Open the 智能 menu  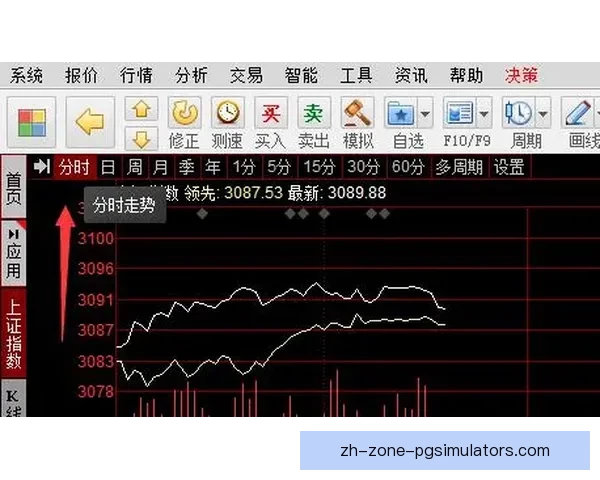301,75
